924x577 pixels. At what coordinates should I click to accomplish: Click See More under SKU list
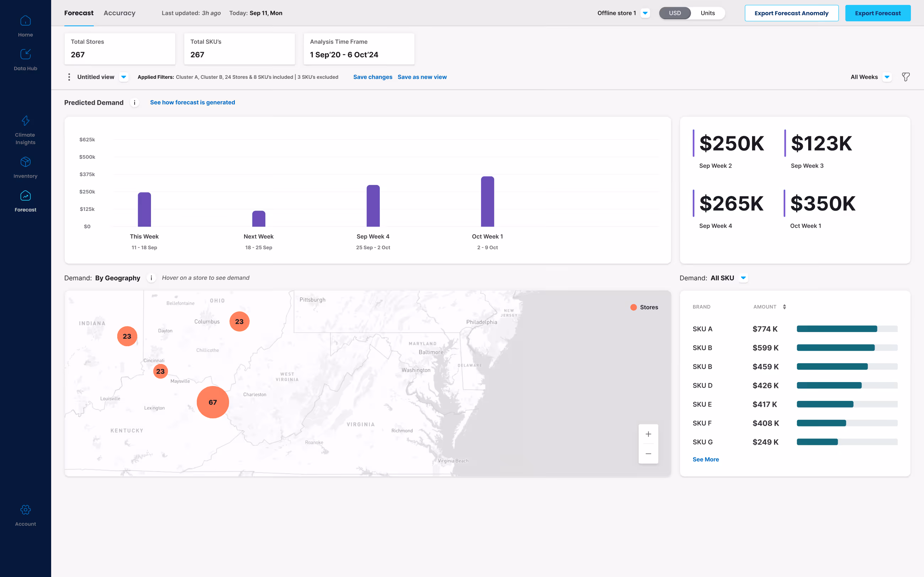(706, 459)
